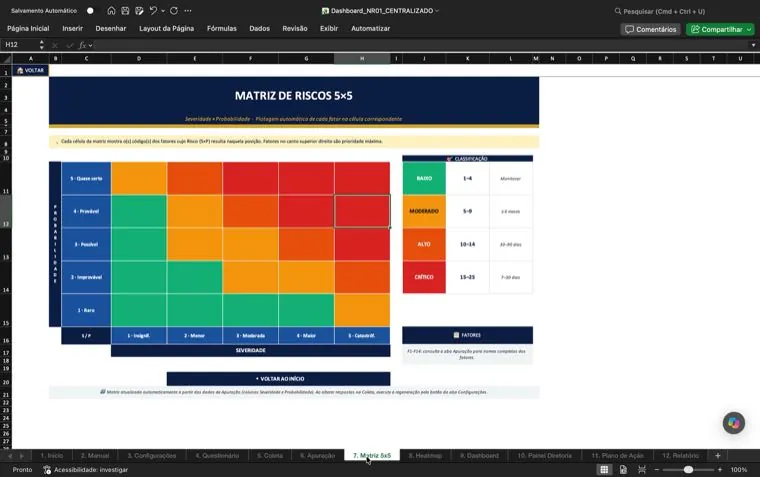The image size is (760, 477).
Task: Select column D header
Action: click(139, 59)
